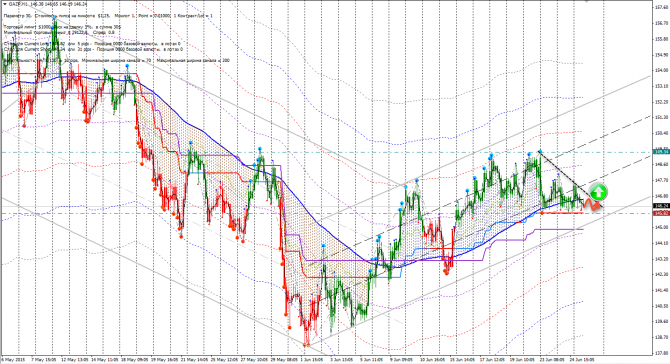Click the 154.00 price scale label

[662, 70]
